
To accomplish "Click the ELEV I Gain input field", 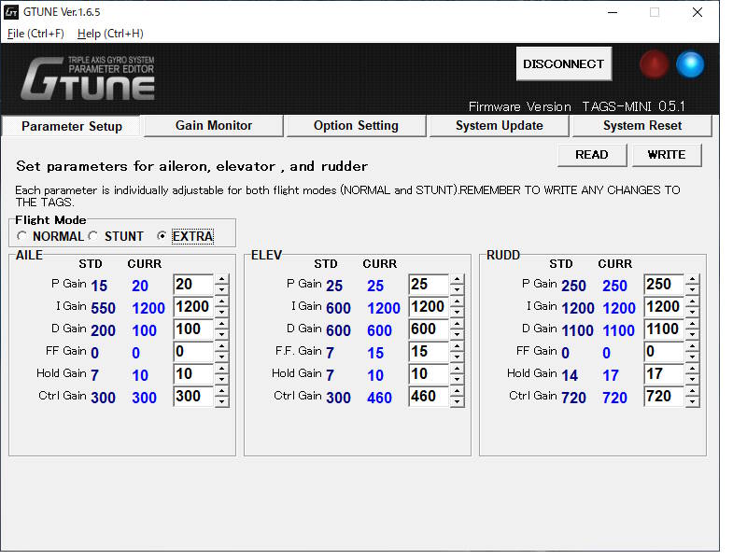I will click(429, 307).
